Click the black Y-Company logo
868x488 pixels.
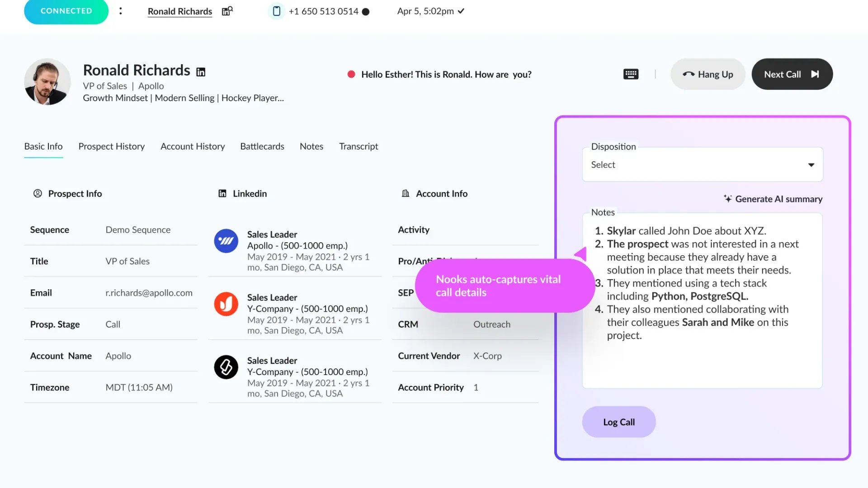[x=226, y=367]
